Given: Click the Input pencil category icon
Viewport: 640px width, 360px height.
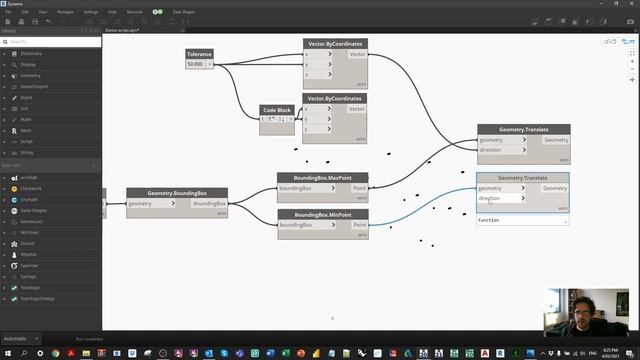Looking at the screenshot, I should click(14, 98).
